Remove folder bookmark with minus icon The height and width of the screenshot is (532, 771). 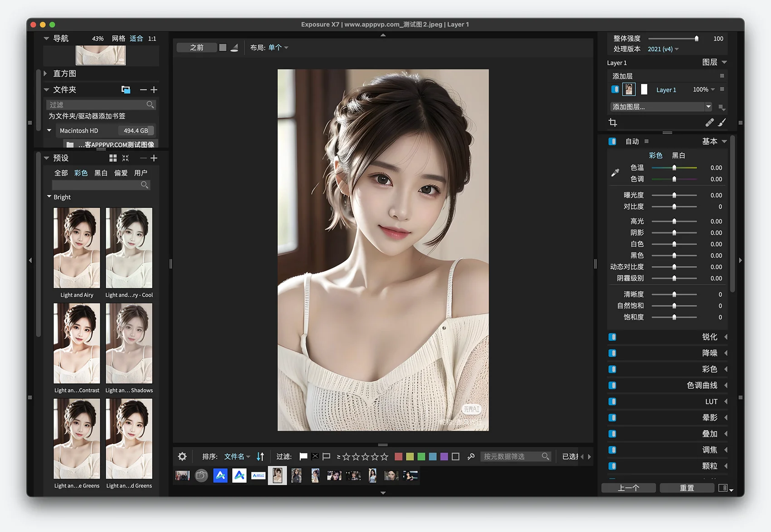point(143,90)
